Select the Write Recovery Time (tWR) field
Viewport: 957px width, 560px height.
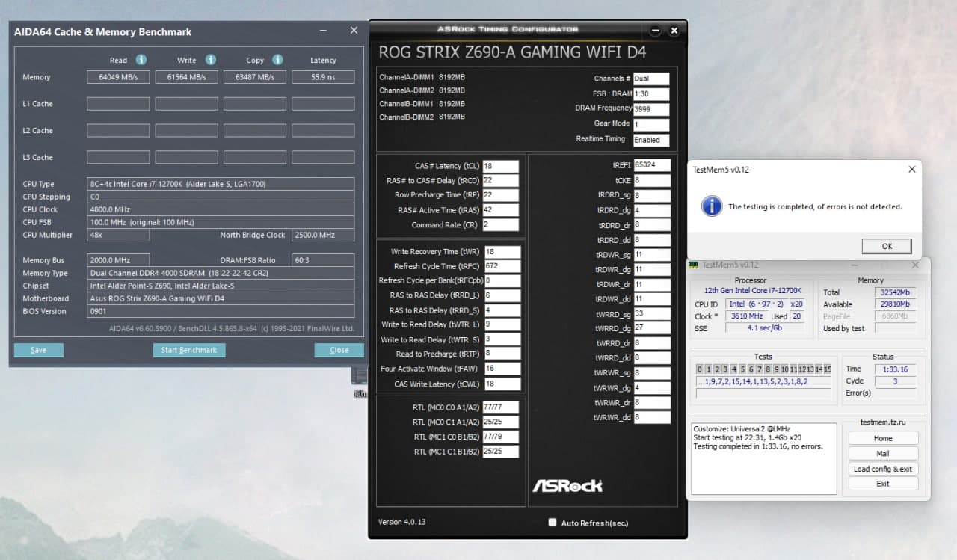coord(502,252)
